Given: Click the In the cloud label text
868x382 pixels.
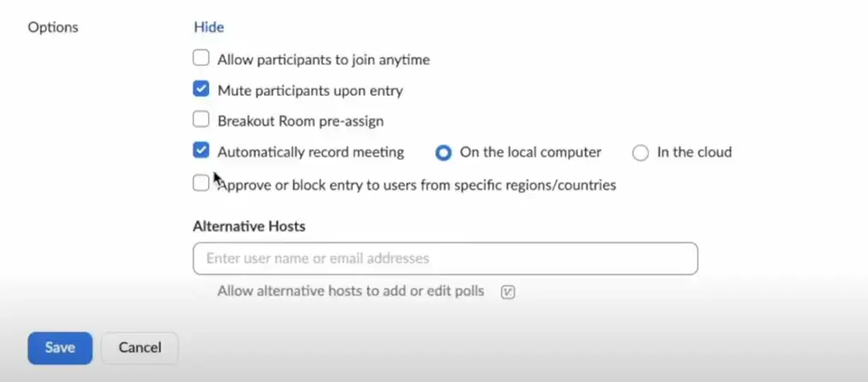Looking at the screenshot, I should 694,152.
